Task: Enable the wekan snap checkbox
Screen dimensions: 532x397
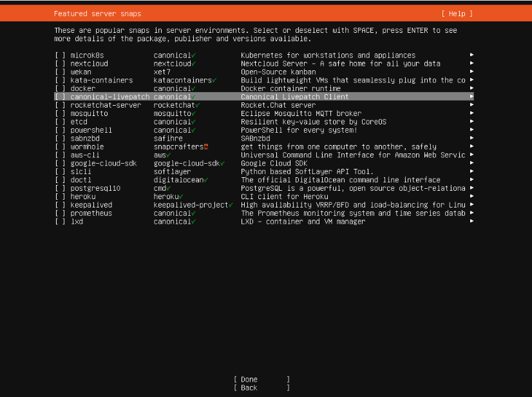Action: (x=60, y=72)
